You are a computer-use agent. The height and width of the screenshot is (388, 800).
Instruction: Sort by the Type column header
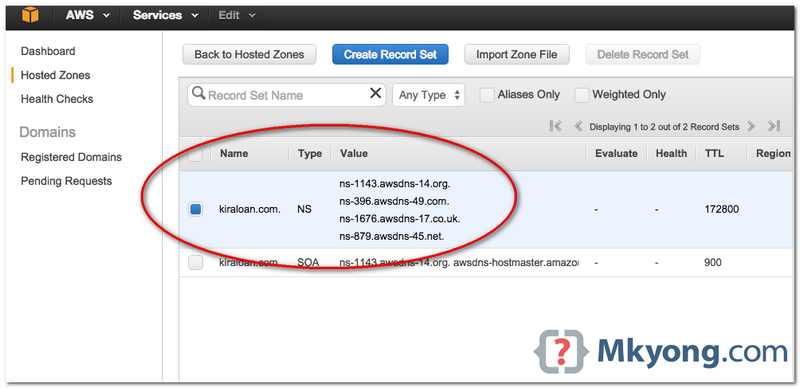(x=310, y=154)
